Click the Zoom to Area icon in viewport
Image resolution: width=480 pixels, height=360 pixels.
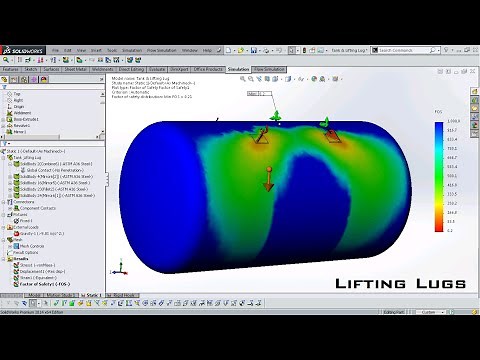[251, 79]
